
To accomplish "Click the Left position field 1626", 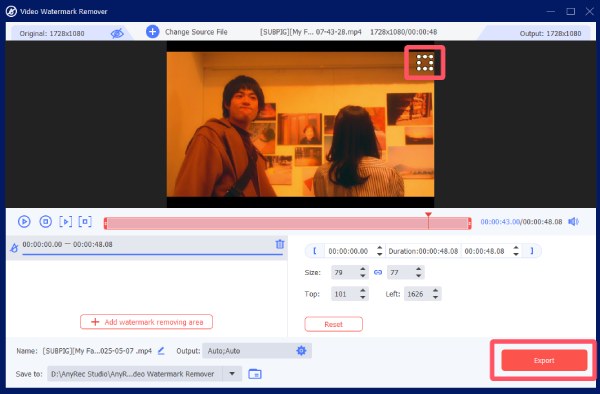I will [417, 294].
